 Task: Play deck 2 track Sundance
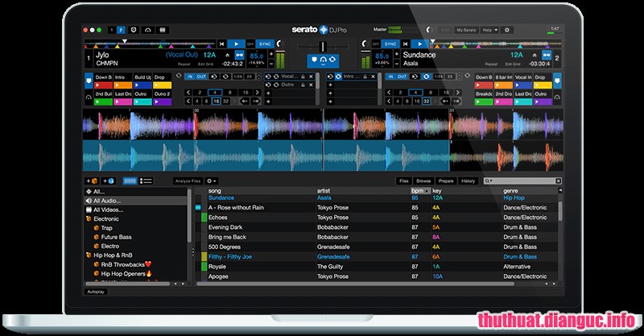point(419,44)
